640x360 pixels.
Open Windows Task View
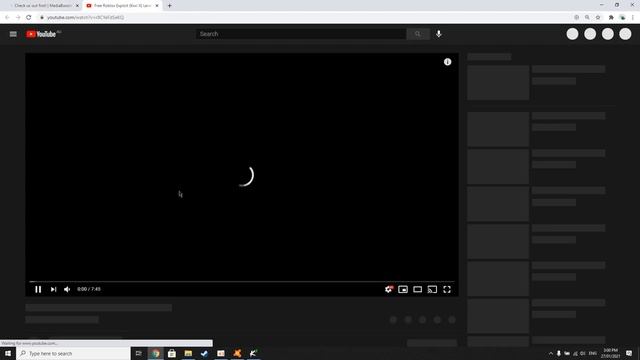click(139, 353)
